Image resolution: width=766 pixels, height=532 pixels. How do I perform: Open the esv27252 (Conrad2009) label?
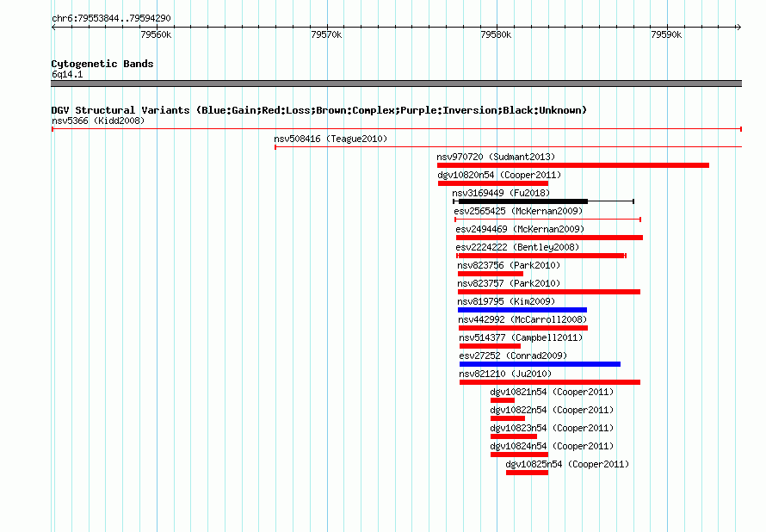tap(513, 356)
